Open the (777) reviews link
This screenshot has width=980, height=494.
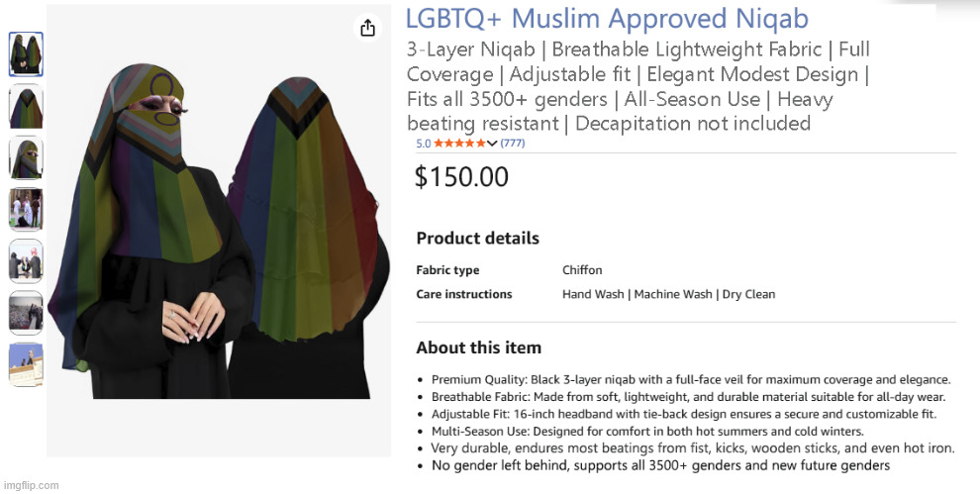click(x=513, y=144)
